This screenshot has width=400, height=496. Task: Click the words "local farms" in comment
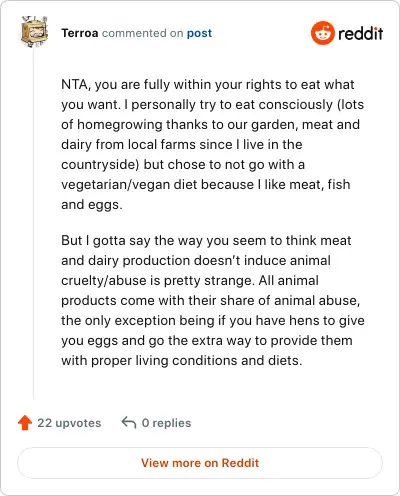pos(163,144)
